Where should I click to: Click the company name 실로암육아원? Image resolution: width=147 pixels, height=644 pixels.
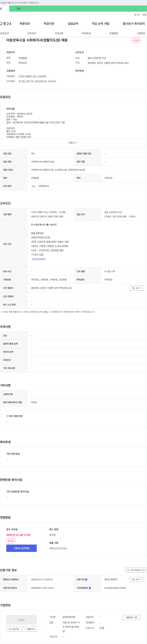point(69,617)
